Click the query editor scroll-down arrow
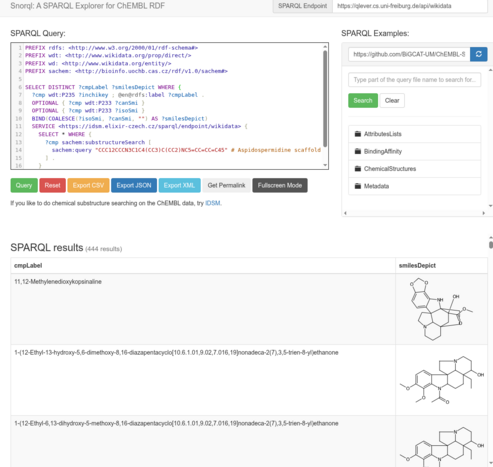 [x=325, y=165]
